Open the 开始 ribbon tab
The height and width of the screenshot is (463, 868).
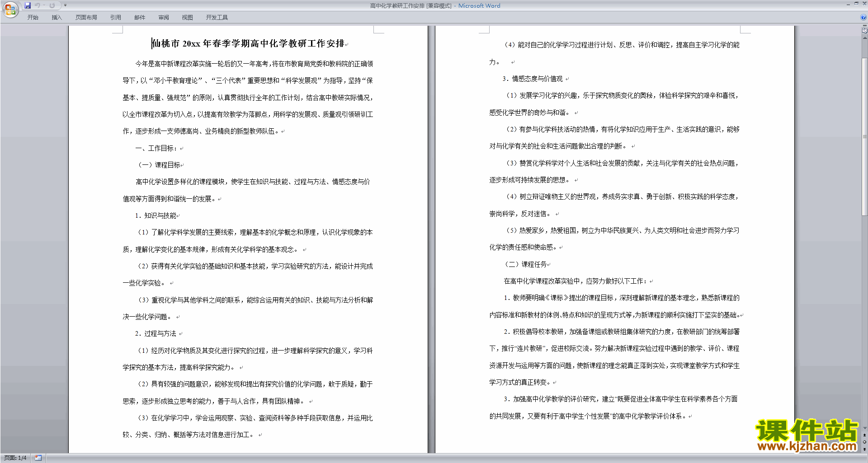tap(33, 17)
